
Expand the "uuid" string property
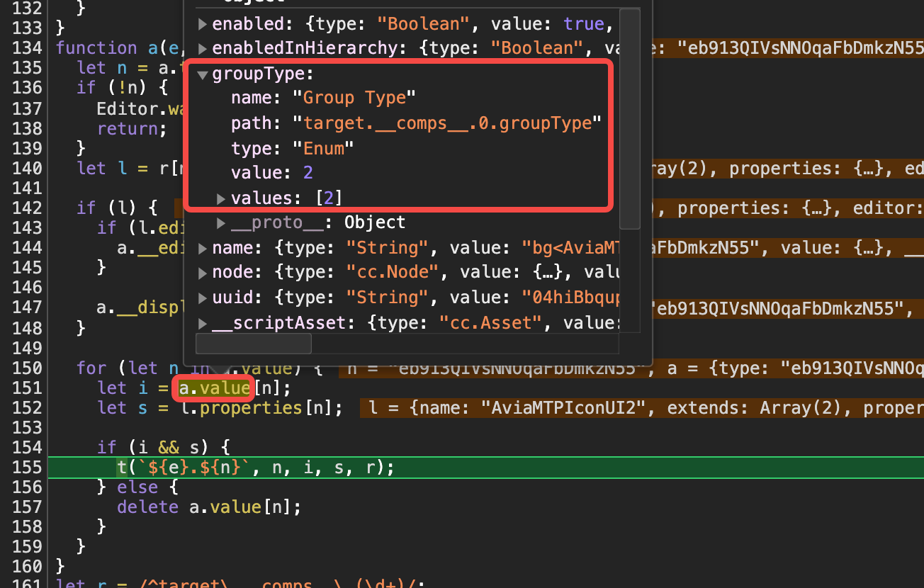click(203, 297)
